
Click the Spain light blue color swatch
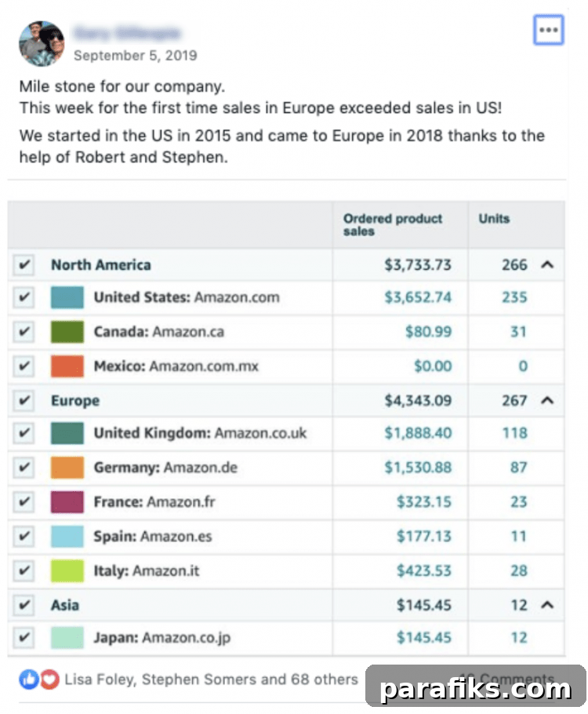(67, 537)
